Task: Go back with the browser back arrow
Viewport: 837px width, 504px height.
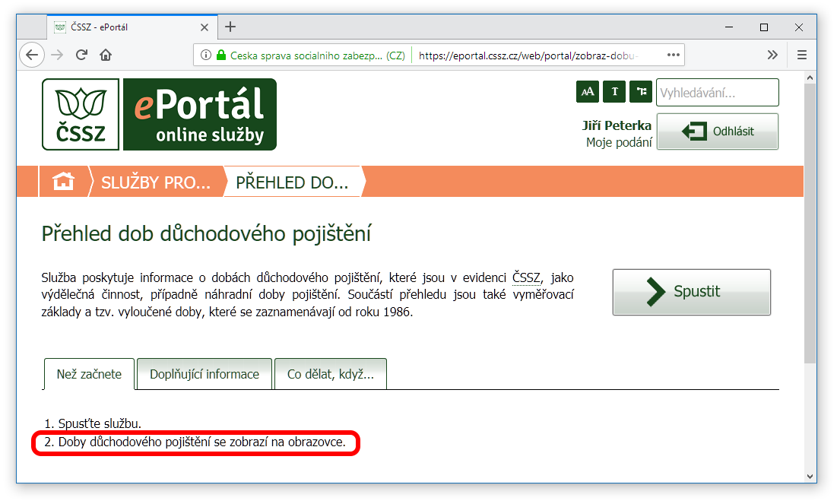Action: click(32, 55)
